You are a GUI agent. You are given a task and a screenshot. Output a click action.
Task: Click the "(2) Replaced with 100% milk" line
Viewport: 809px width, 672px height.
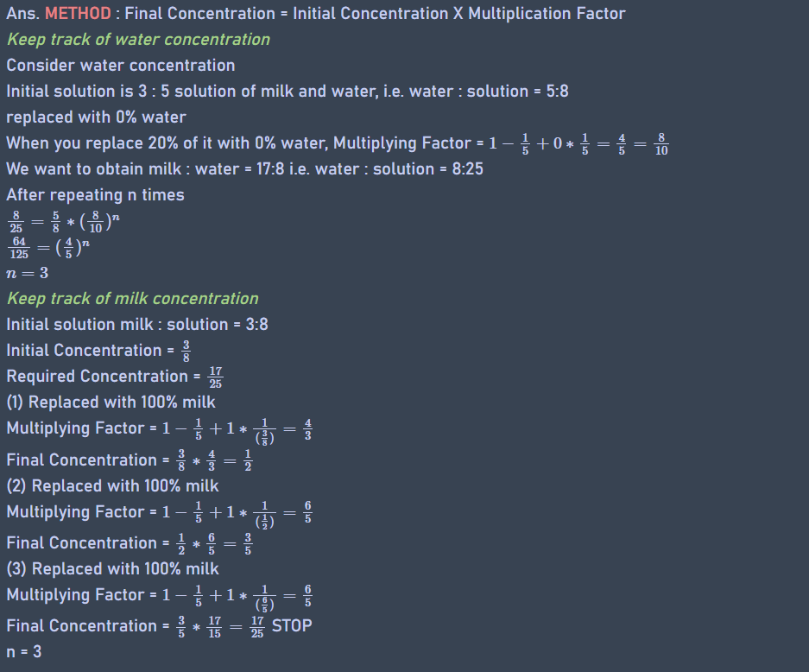[112, 485]
